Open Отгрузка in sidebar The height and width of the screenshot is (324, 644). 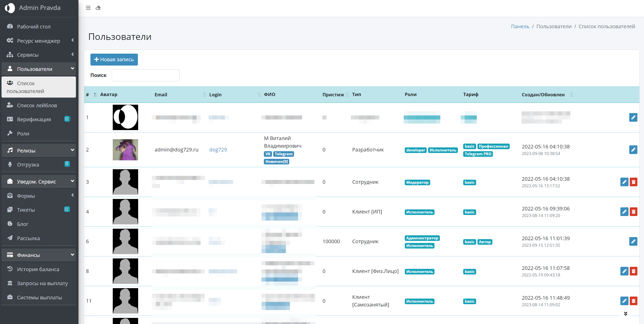[x=39, y=165]
